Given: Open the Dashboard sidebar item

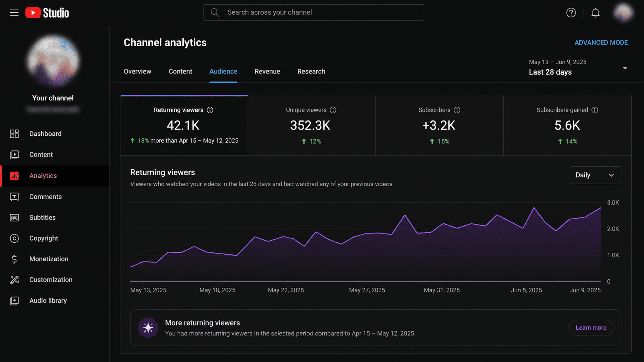Looking at the screenshot, I should [x=55, y=133].
